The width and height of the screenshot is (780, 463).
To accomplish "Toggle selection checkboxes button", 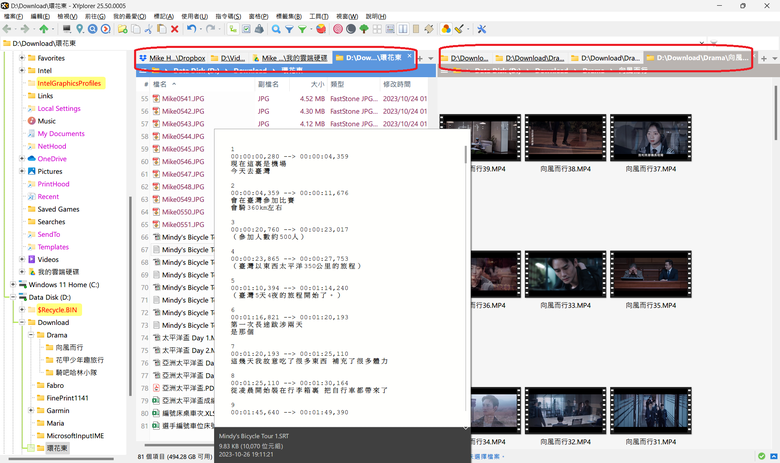I will (x=246, y=29).
